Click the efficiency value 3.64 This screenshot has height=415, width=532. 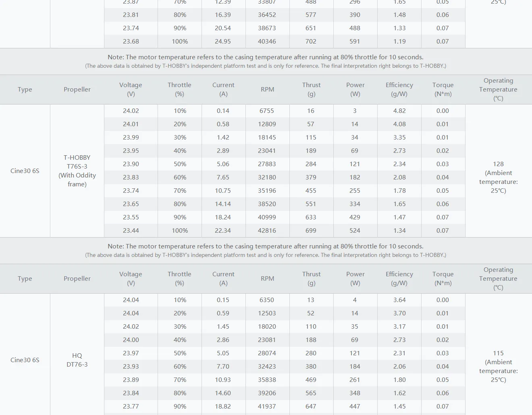(x=399, y=300)
